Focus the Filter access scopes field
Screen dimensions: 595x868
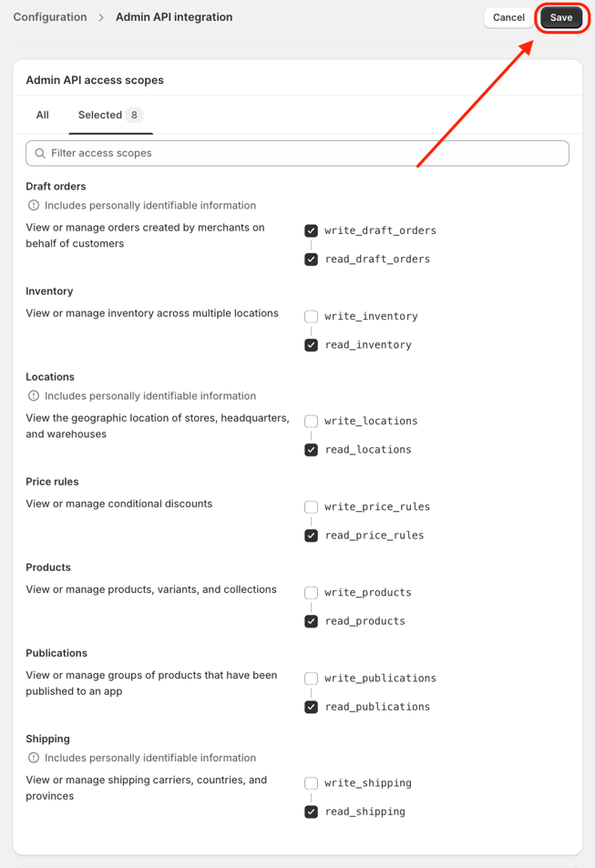pos(297,153)
